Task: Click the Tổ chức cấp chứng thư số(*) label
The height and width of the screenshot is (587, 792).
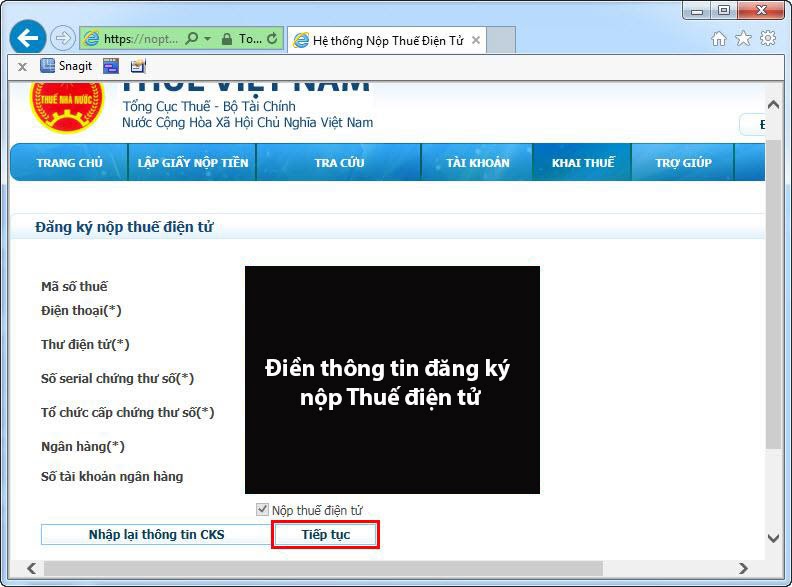Action: click(128, 412)
